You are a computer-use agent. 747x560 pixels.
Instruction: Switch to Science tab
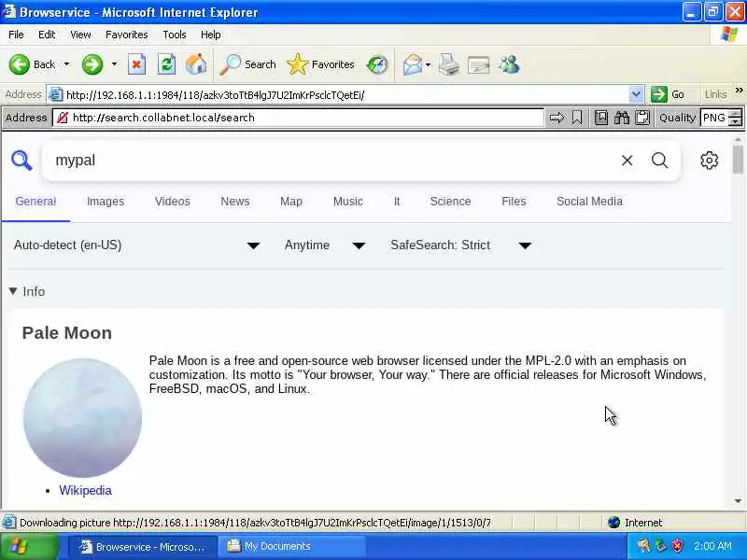coord(450,202)
